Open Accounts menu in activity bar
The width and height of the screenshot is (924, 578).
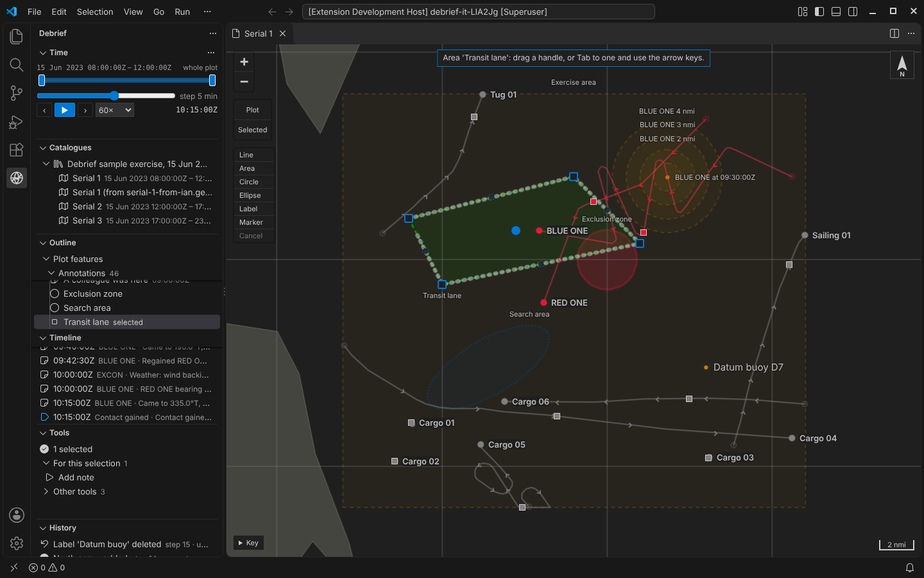17,515
